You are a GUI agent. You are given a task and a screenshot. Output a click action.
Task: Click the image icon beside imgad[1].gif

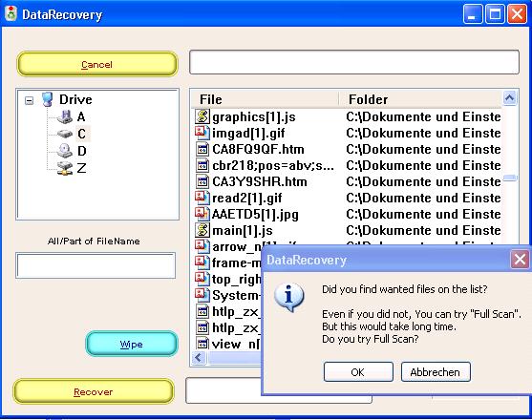click(202, 133)
